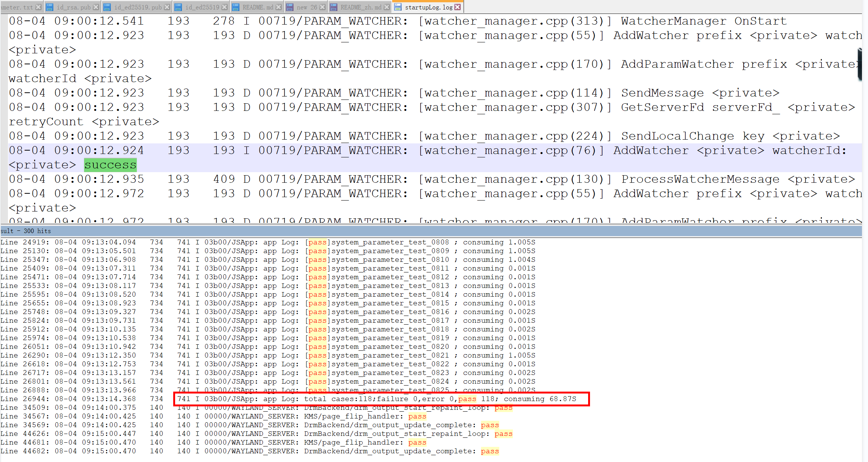Click the green disk icon on startupLog.log tab
Viewport: 868px width, 462px height.
tap(398, 7)
